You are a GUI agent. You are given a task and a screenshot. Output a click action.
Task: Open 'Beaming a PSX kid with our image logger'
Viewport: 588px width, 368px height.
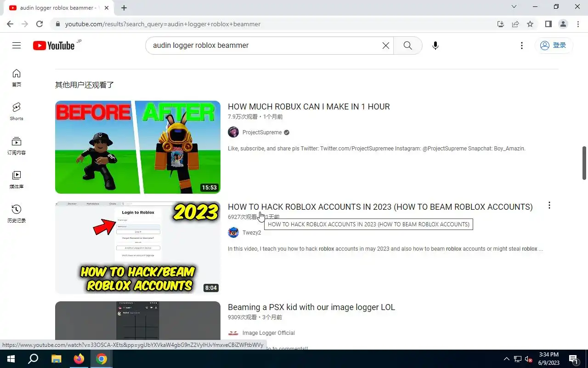click(311, 307)
